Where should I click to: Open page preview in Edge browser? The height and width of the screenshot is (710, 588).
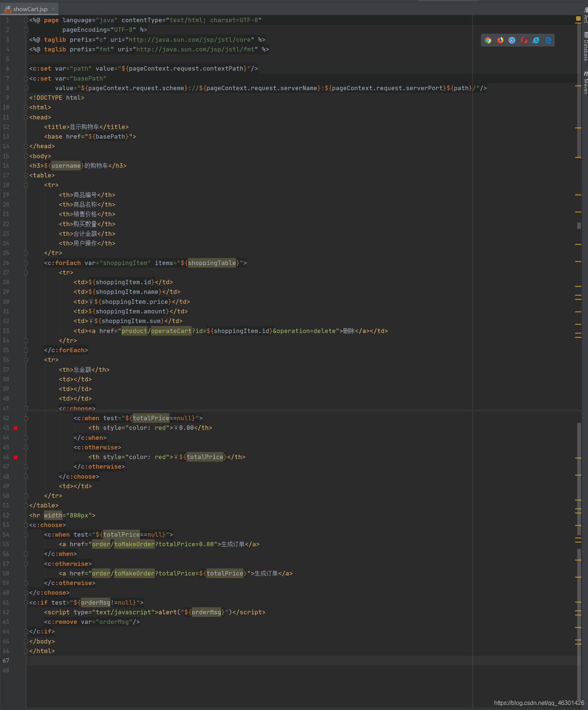[x=548, y=40]
